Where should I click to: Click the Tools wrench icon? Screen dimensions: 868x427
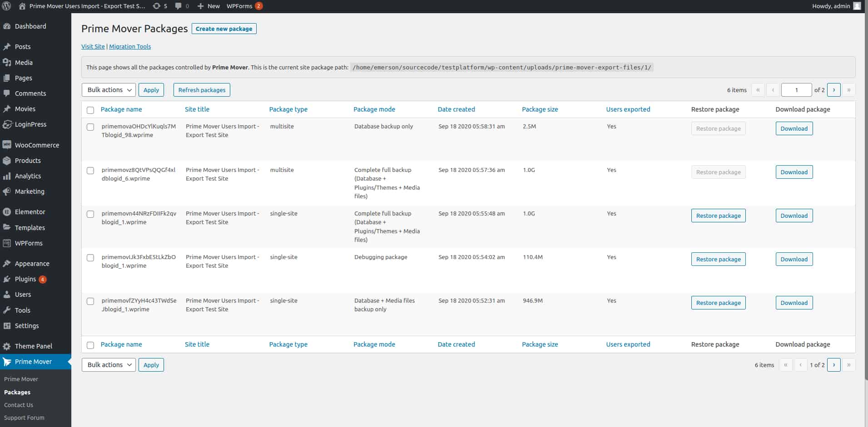click(x=7, y=310)
